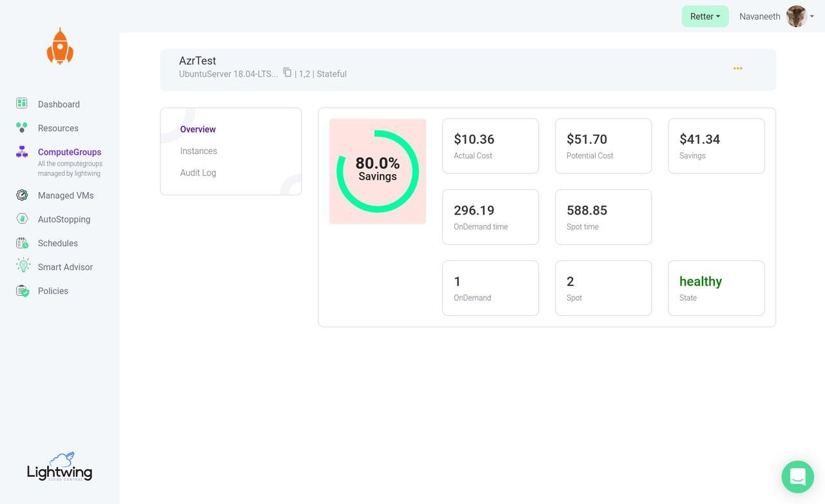The image size is (825, 504).
Task: Click the Policies clipboard icon
Action: click(x=23, y=291)
